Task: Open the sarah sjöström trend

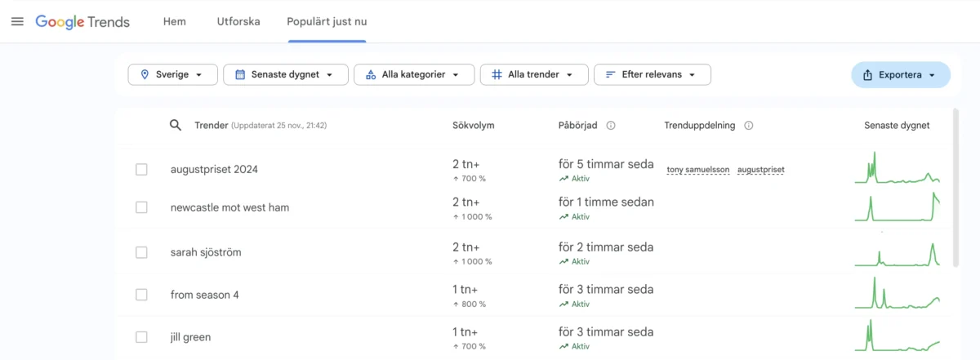Action: click(x=206, y=252)
